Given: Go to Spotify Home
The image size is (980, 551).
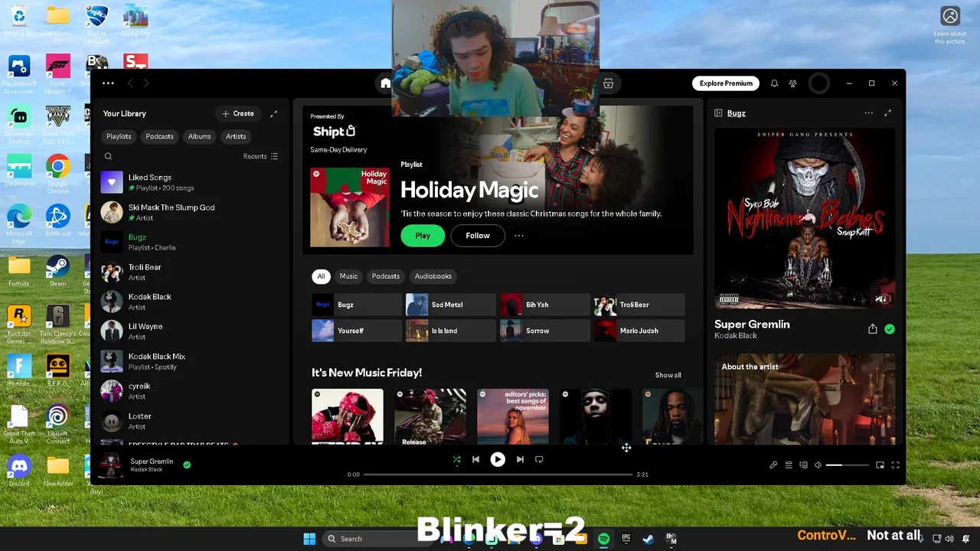Looking at the screenshot, I should (x=385, y=83).
